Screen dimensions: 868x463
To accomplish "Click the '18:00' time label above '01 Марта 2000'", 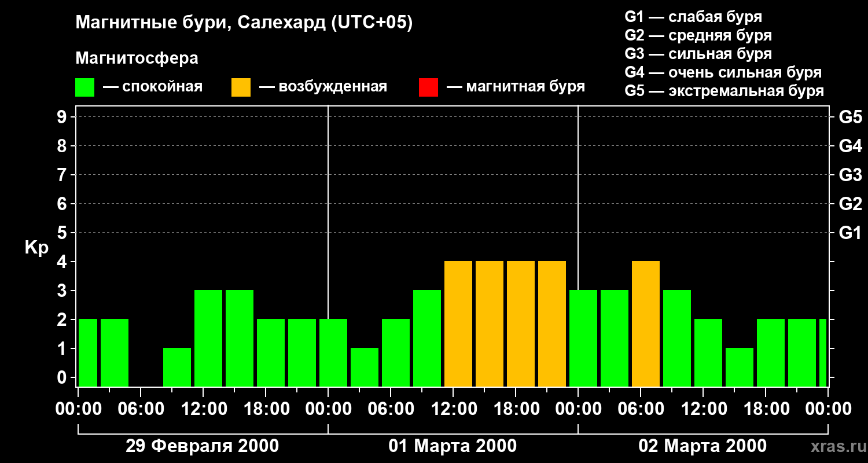I will tap(516, 409).
